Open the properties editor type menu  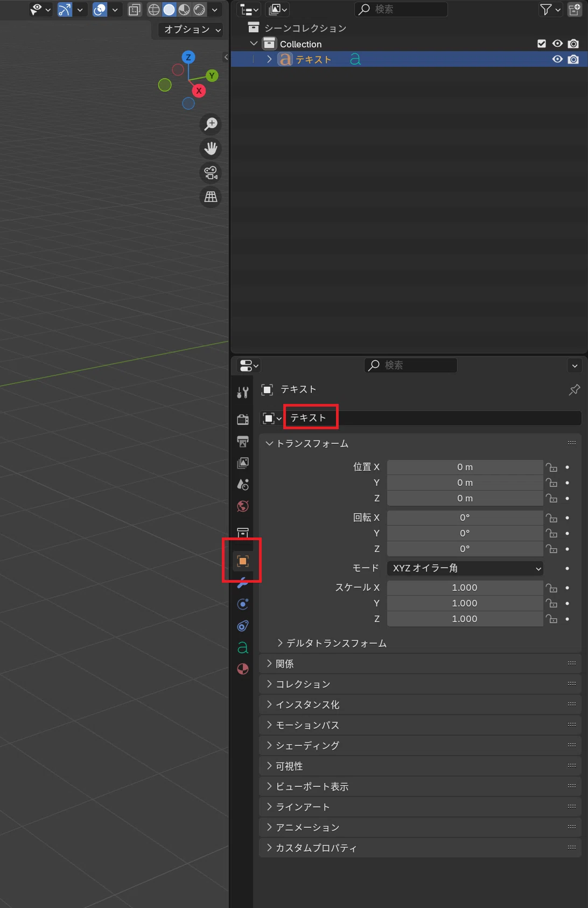(248, 366)
